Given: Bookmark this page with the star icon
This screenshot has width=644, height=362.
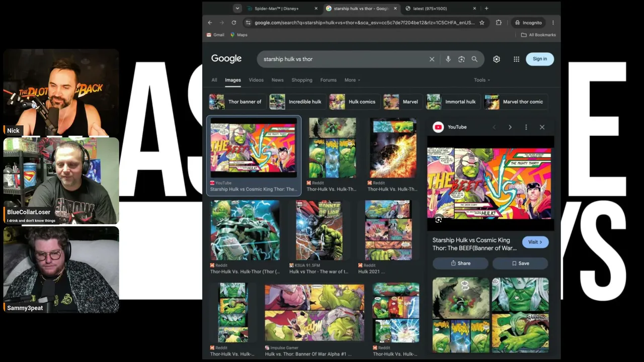Looking at the screenshot, I should point(482,23).
